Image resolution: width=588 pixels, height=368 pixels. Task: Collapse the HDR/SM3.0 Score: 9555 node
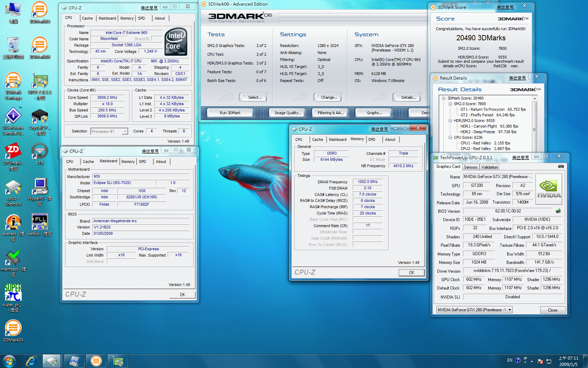(450, 121)
